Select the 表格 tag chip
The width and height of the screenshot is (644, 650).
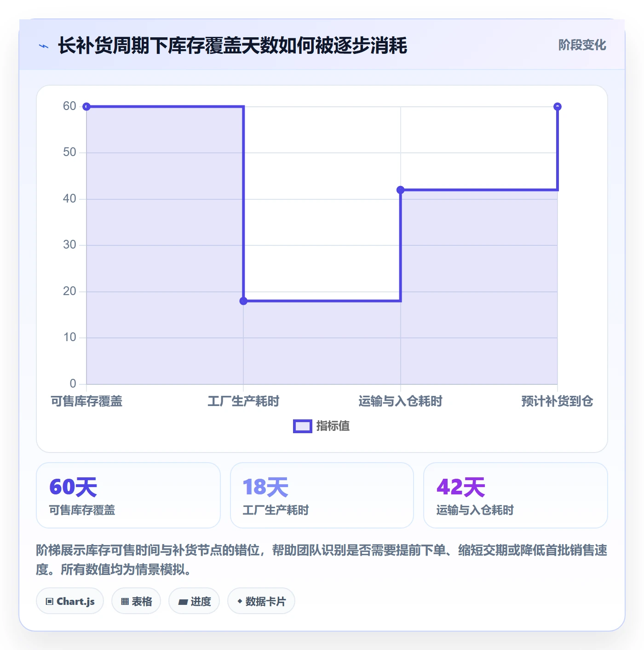pos(136,601)
